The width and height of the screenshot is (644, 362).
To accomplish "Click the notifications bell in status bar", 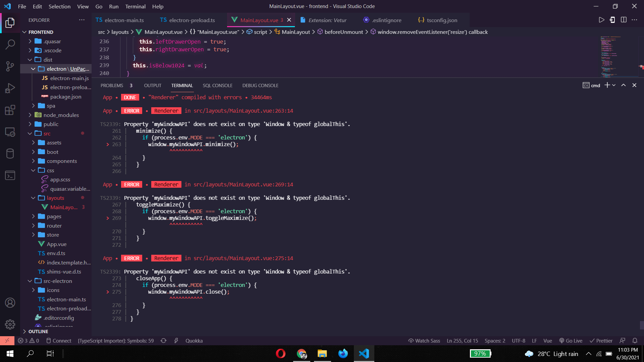I will click(x=635, y=341).
